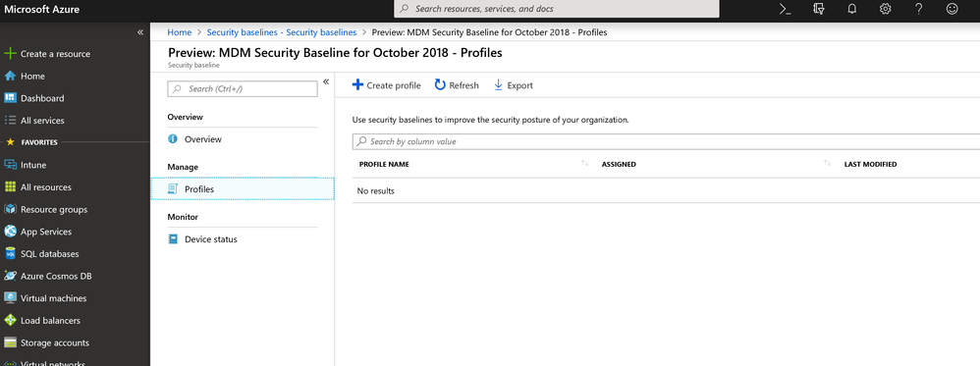Sort by Assigned column arrows
The image size is (980, 366).
828,164
